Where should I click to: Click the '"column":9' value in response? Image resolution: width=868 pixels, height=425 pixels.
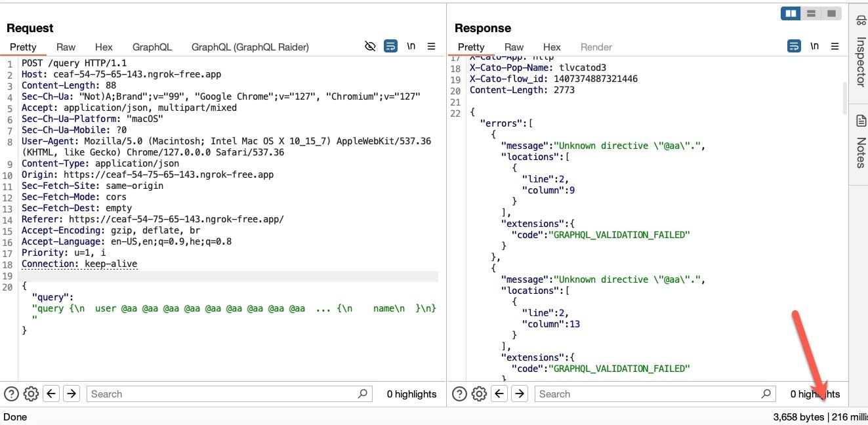(548, 190)
